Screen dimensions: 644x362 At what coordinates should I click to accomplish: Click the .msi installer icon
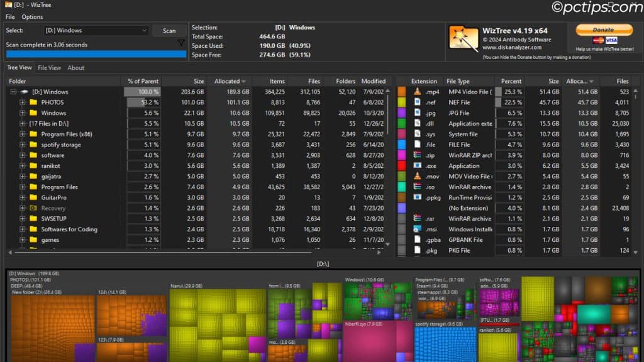pyautogui.click(x=418, y=229)
